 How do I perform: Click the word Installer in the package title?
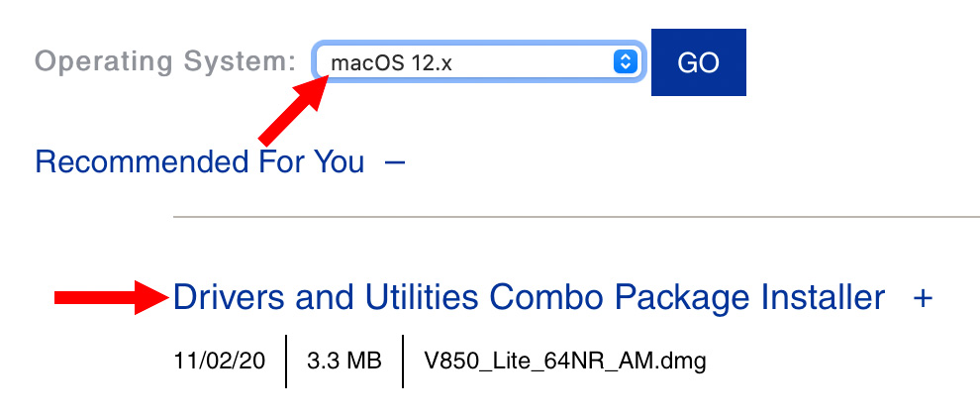point(824,298)
